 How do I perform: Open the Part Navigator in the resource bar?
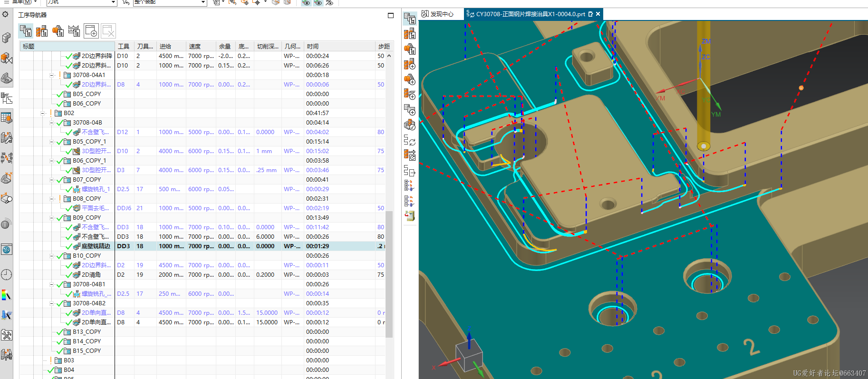6,78
